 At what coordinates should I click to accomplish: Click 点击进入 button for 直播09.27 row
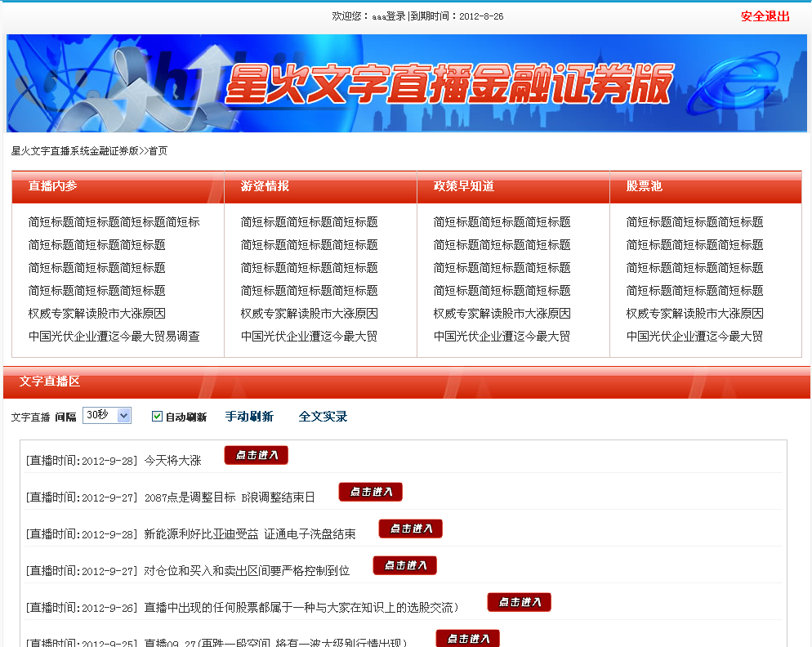coord(467,638)
